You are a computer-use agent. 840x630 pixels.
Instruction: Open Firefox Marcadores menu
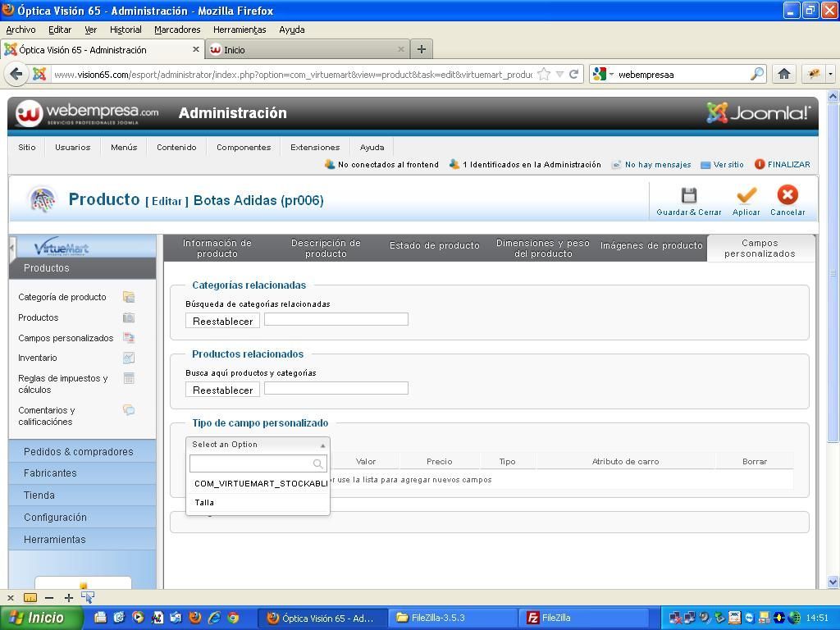(x=177, y=30)
